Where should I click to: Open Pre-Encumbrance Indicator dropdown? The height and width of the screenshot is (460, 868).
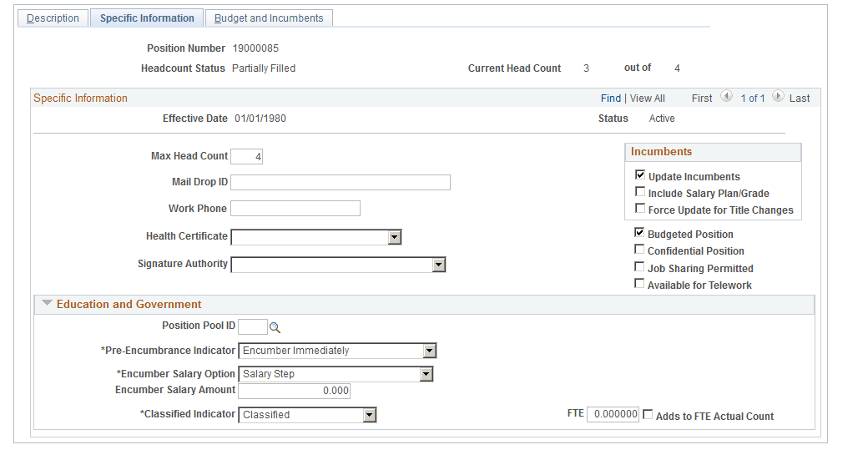429,351
